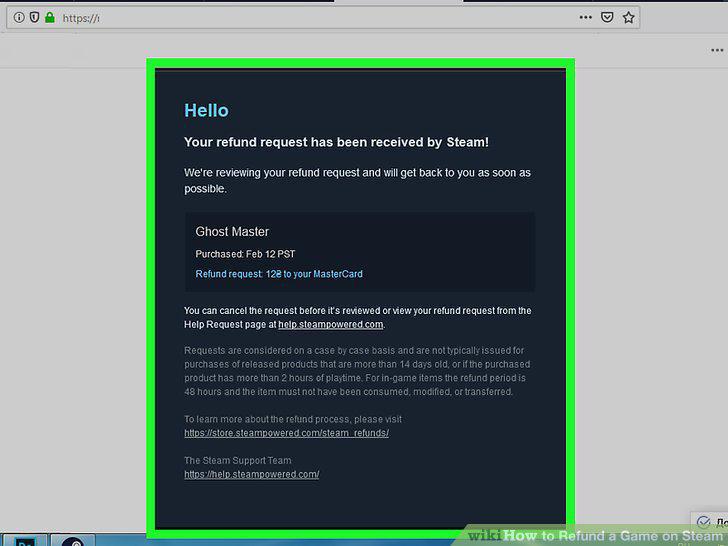Click The Steam Support Team signature text

click(238, 461)
